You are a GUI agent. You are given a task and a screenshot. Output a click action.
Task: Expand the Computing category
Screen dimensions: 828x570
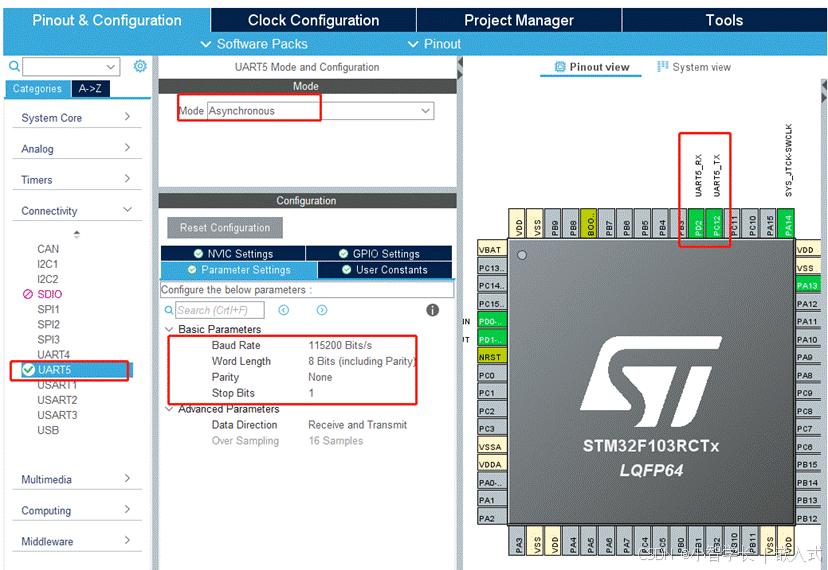coord(77,511)
